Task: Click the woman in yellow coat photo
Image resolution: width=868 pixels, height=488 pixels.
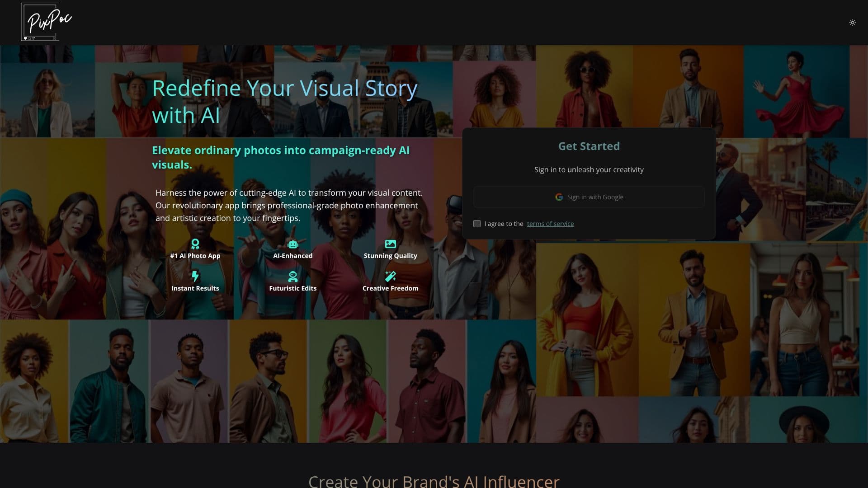Action: point(587,320)
